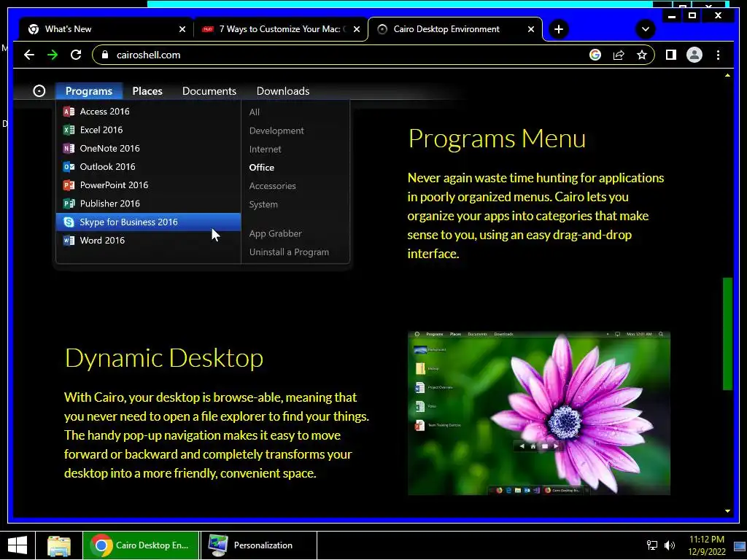Click the show desktop tray icon

coord(740,545)
